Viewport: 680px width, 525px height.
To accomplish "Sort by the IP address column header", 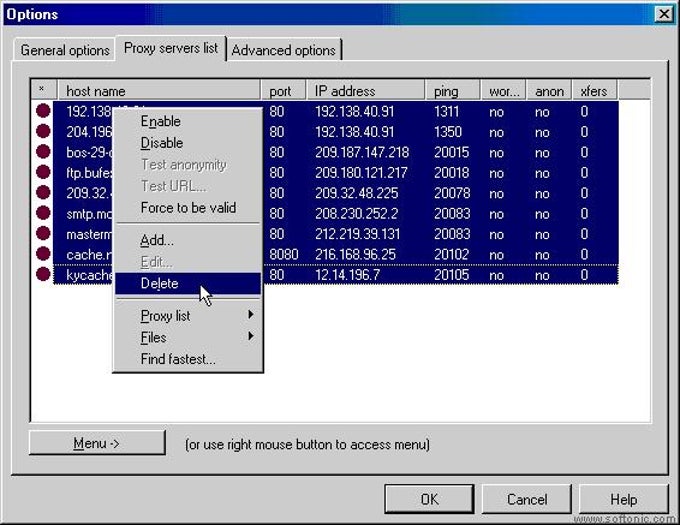I will pyautogui.click(x=366, y=91).
